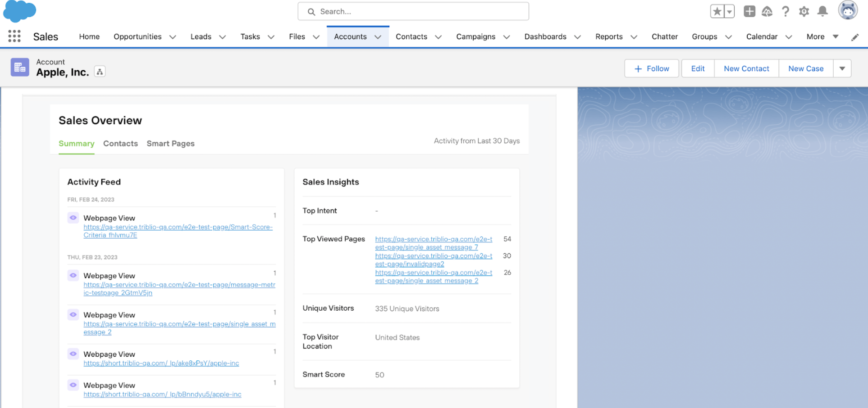Open the Notifications bell icon
The height and width of the screenshot is (408, 868).
(x=822, y=11)
